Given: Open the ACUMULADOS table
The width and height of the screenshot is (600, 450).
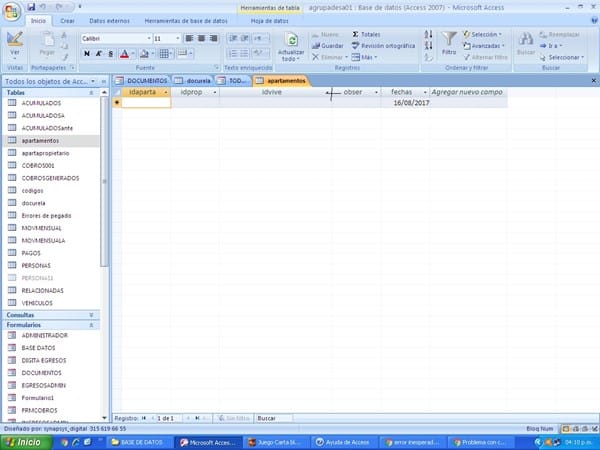Looking at the screenshot, I should point(41,103).
